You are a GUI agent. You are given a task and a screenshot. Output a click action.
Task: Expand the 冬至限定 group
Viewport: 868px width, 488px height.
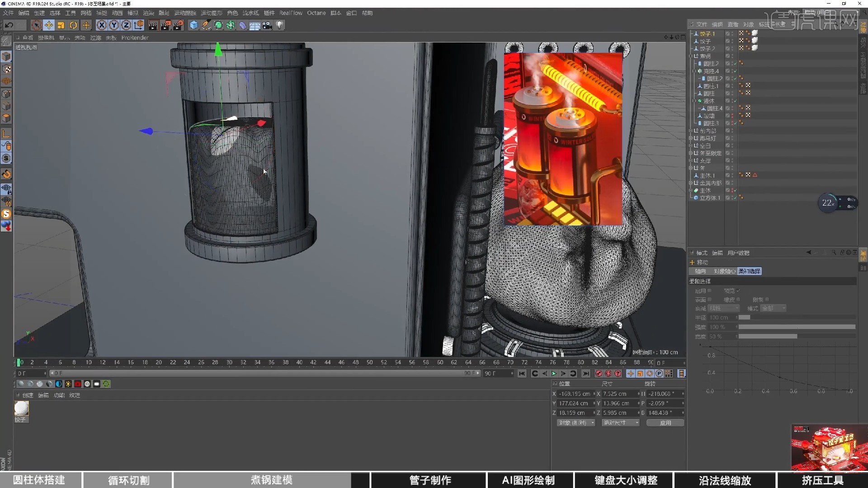pyautogui.click(x=691, y=153)
